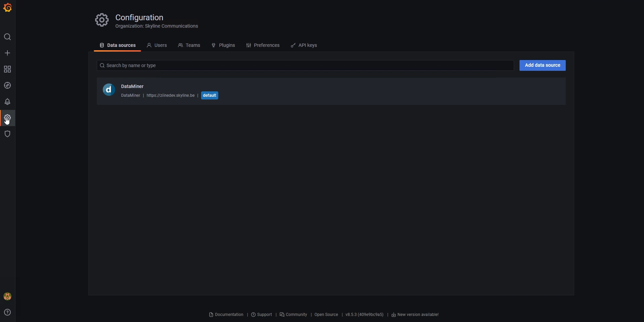Open the Support footer link

[x=261, y=315]
